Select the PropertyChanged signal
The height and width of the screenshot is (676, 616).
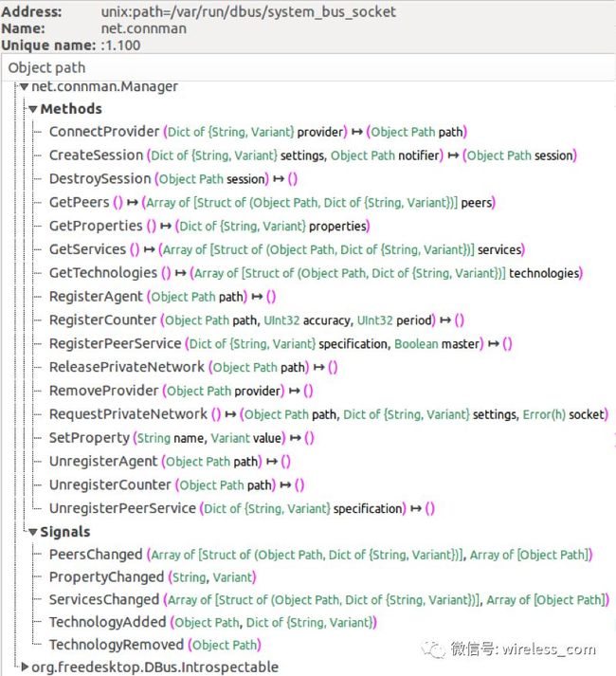[153, 576]
